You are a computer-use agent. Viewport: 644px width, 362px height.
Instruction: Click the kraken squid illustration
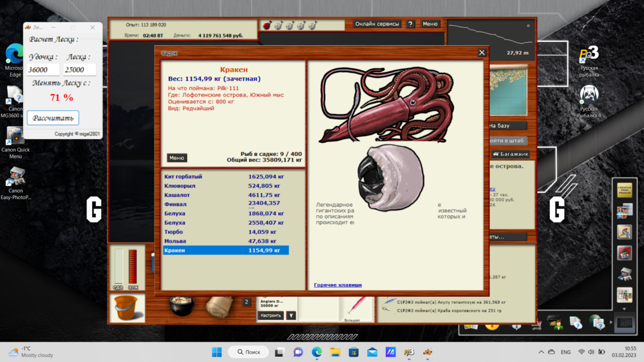[x=386, y=105]
